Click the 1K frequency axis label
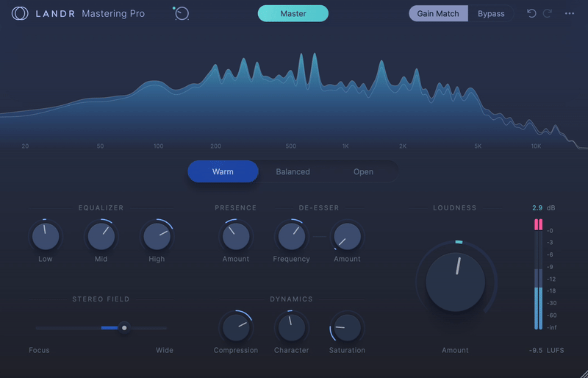588x378 pixels. tap(345, 146)
